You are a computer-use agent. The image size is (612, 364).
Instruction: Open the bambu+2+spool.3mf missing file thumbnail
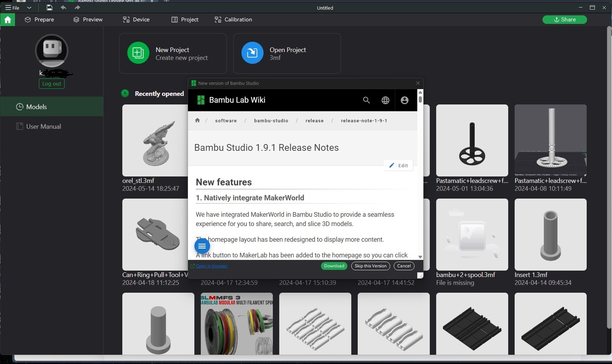pyautogui.click(x=472, y=235)
